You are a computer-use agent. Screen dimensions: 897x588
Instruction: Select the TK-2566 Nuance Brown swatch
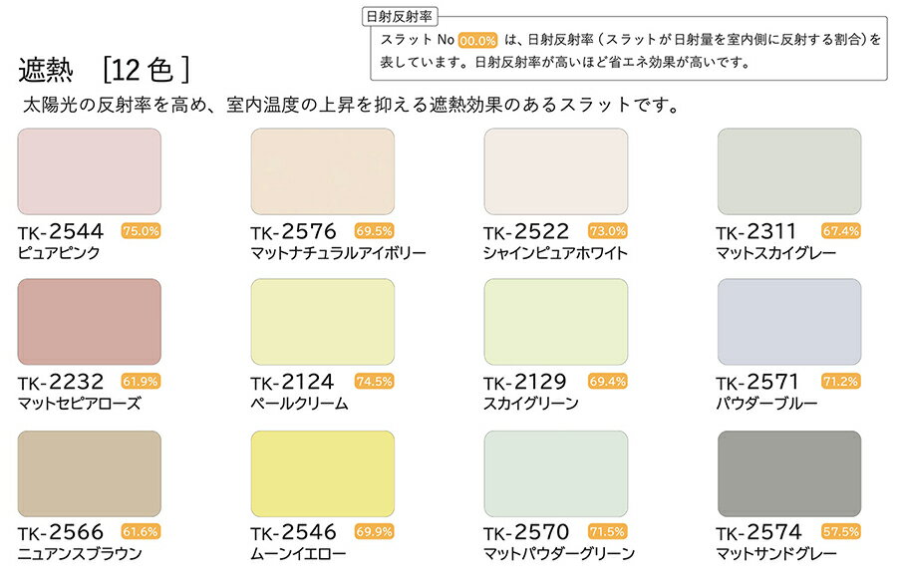(x=90, y=473)
